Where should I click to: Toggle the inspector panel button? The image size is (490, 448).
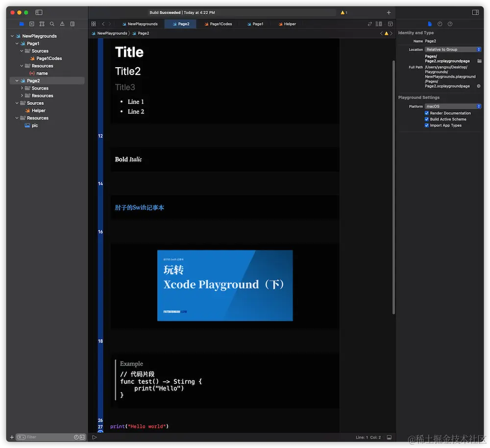pos(475,13)
